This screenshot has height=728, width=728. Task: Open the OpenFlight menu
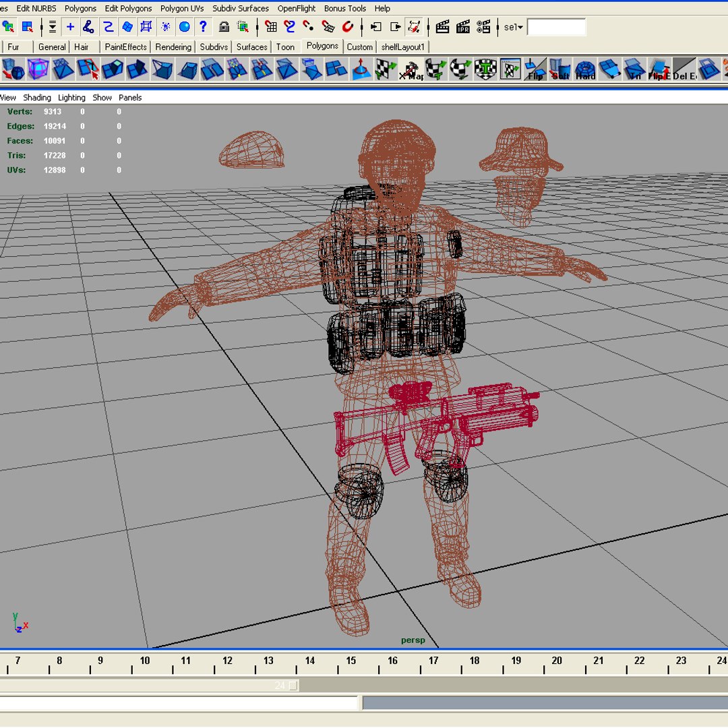point(296,8)
